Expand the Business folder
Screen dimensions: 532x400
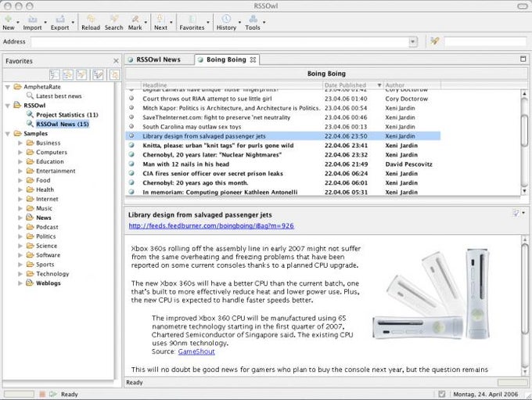coord(20,143)
